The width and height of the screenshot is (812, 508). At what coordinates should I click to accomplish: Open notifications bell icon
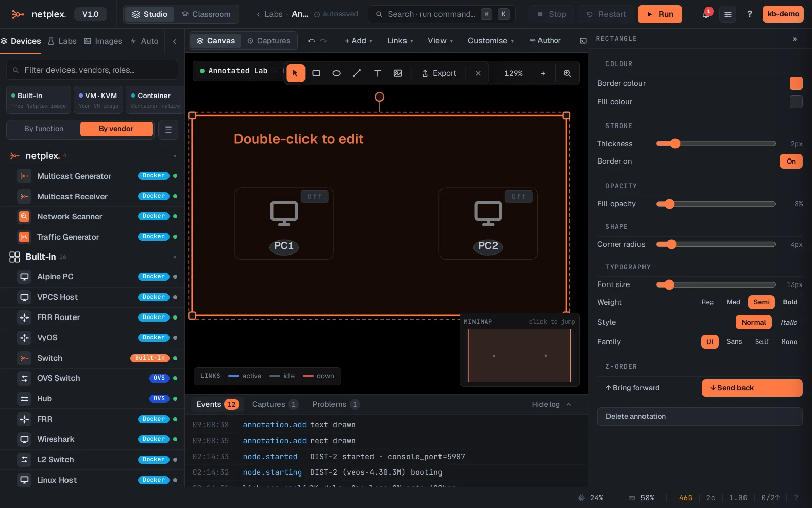click(706, 14)
